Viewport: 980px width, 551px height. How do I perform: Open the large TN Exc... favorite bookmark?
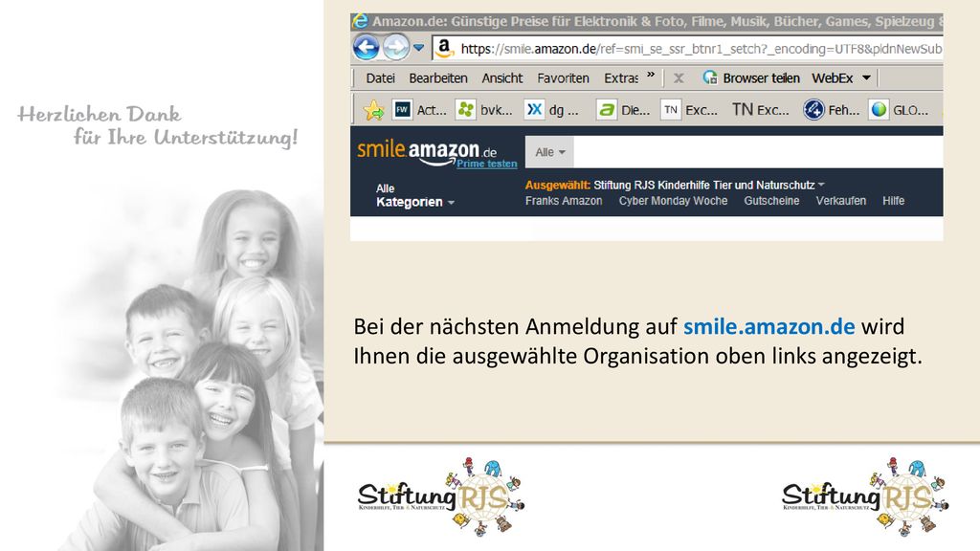pos(761,110)
